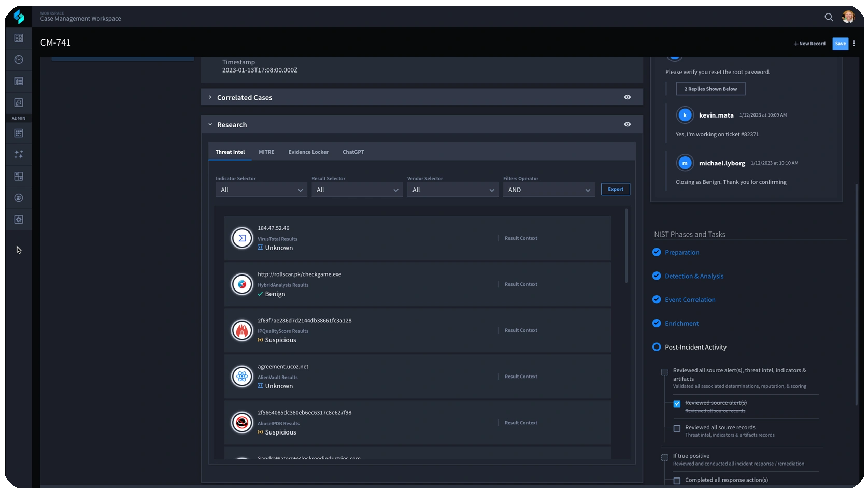Click the sparkle stars sidebar icon

click(19, 155)
